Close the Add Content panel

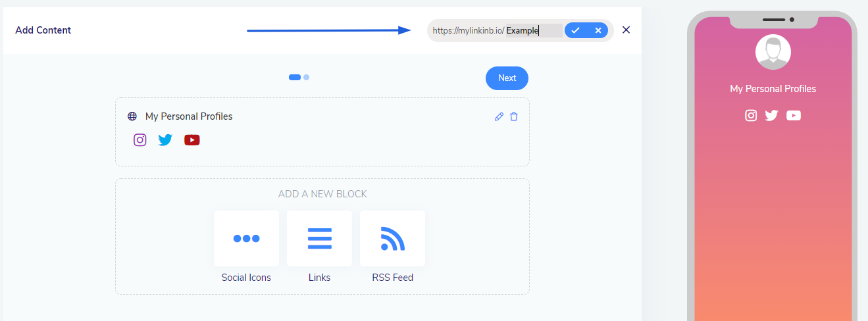[x=626, y=30]
